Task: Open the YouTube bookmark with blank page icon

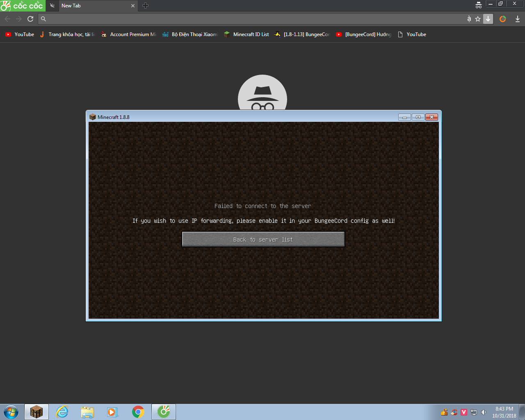Action: tap(412, 34)
